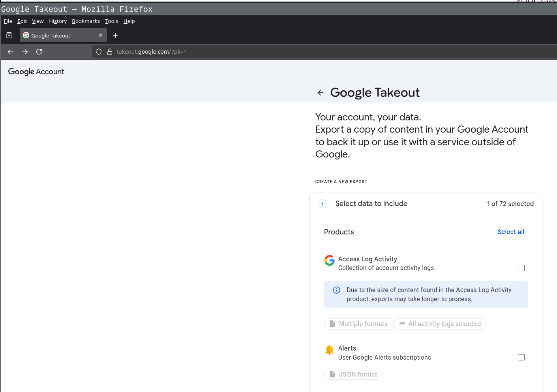Check the Alerts product checkbox
This screenshot has height=392, width=557.
pyautogui.click(x=521, y=357)
